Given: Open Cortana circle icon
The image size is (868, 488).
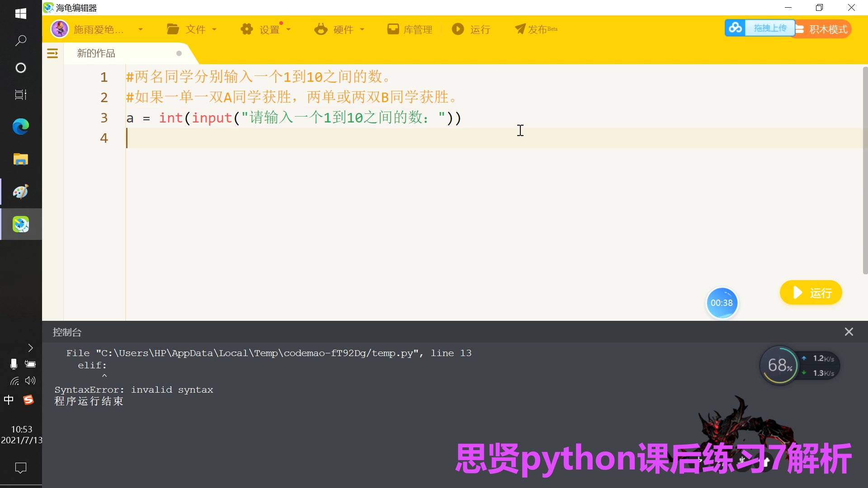Looking at the screenshot, I should click(x=21, y=68).
